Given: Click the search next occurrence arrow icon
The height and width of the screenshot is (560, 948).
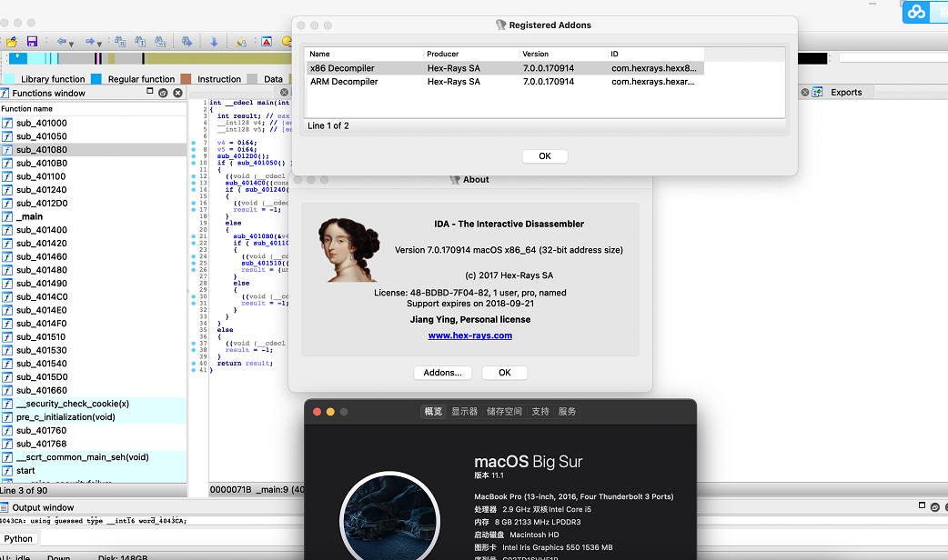Looking at the screenshot, I should tap(187, 42).
